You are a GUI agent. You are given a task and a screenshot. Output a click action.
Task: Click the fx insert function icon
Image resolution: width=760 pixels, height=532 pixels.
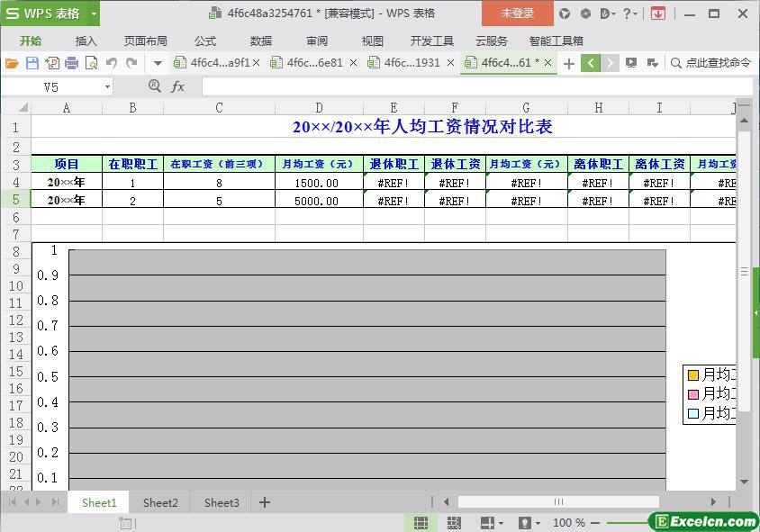click(x=178, y=86)
